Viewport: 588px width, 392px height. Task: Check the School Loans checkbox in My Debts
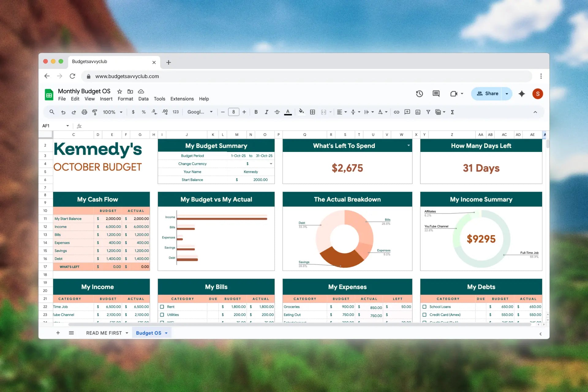tap(424, 307)
